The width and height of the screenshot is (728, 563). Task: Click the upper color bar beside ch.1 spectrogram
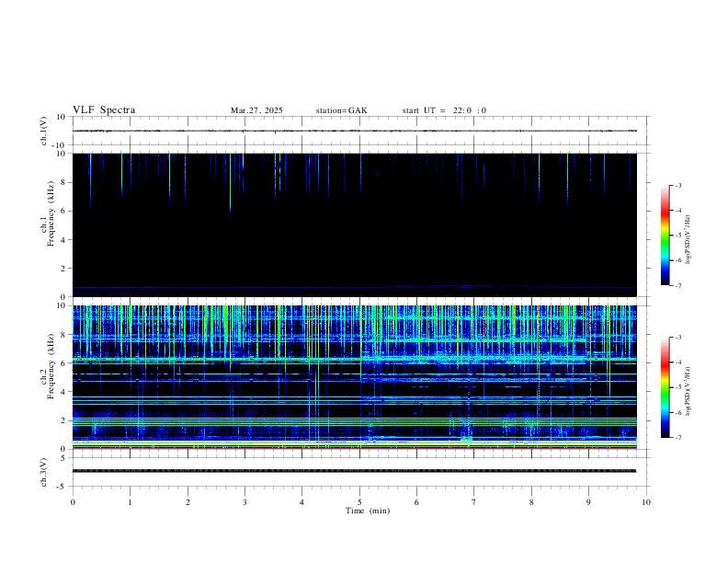tap(665, 236)
